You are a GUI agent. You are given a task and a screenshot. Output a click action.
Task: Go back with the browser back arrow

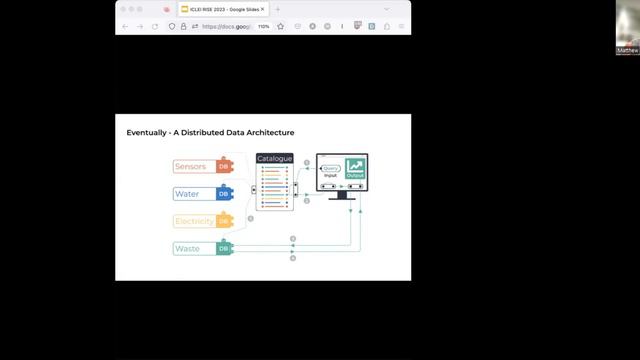click(125, 27)
